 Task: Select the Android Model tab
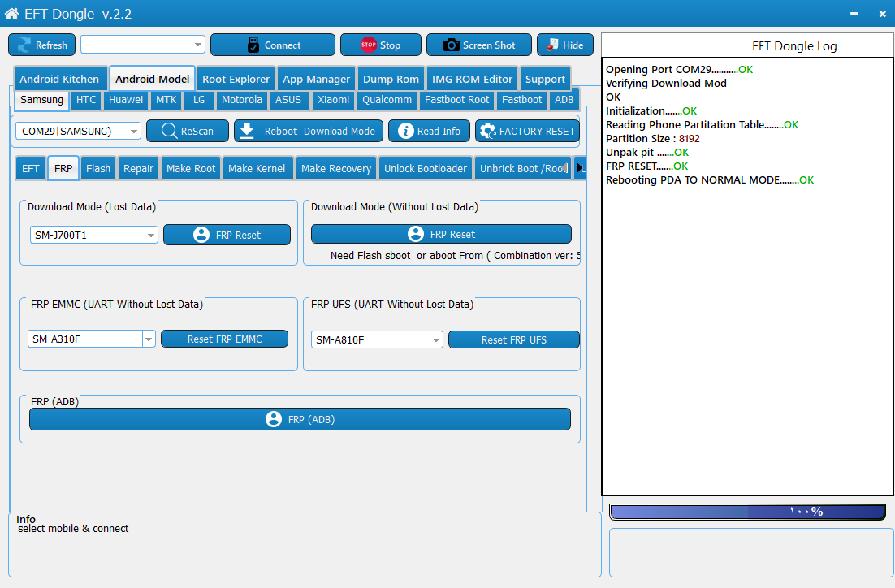(x=152, y=79)
